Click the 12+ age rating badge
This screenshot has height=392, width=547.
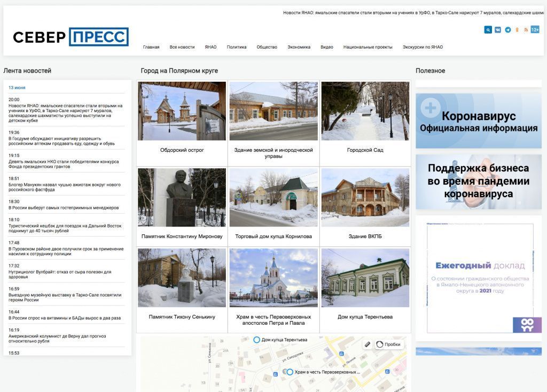coord(535,30)
